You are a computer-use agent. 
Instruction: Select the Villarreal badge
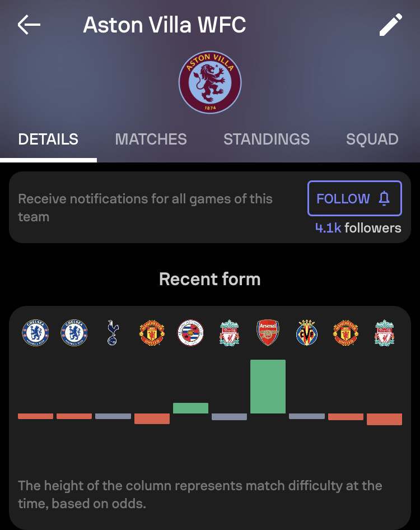[307, 333]
